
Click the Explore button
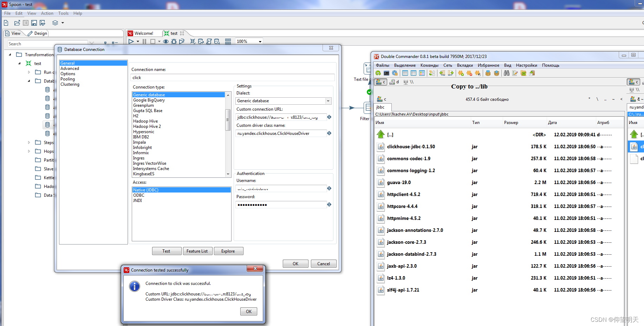(228, 251)
